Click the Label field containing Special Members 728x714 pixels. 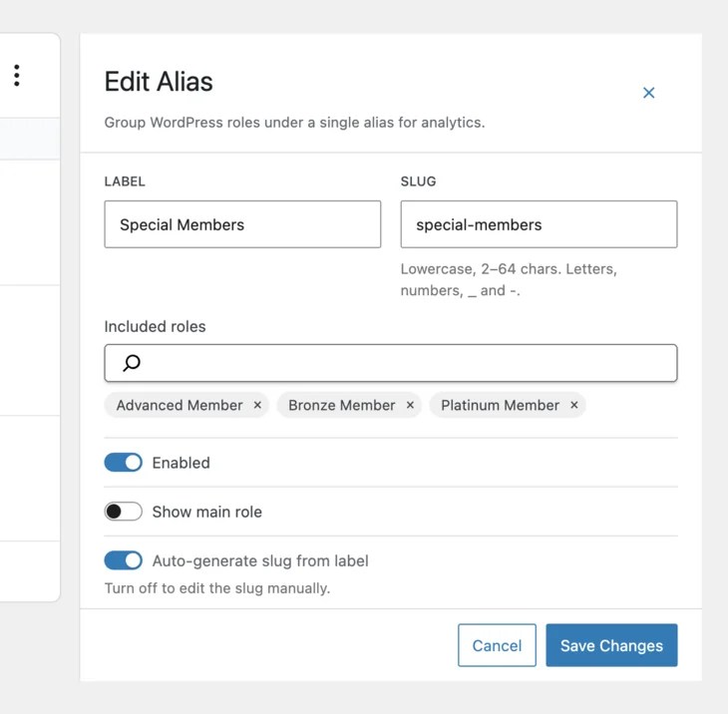[x=242, y=224]
